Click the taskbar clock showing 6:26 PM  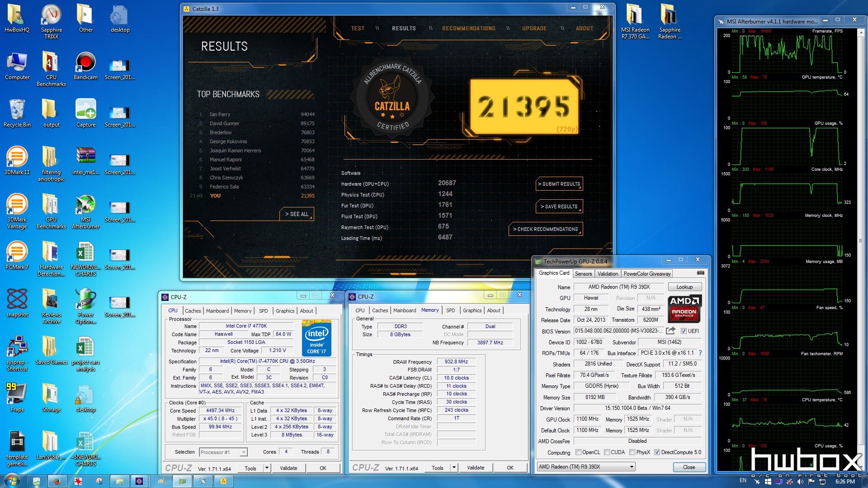(x=845, y=482)
